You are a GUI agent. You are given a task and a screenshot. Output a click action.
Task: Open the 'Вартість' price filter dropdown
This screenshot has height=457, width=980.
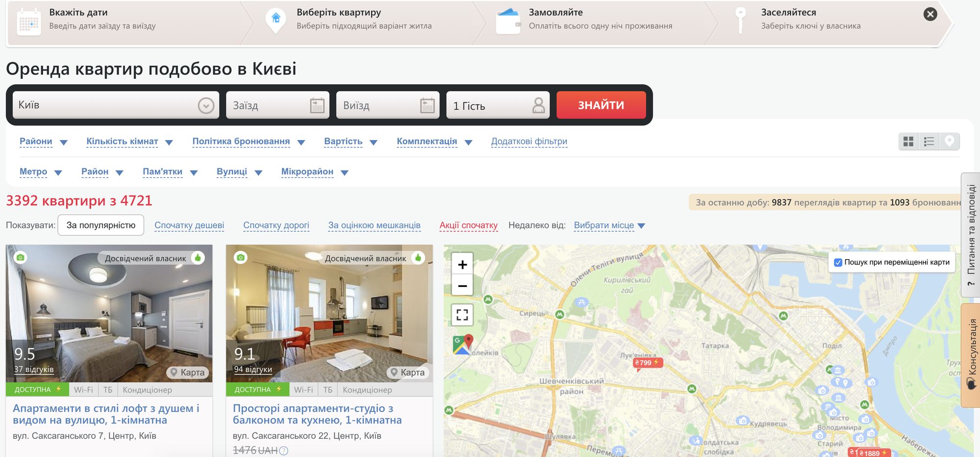(350, 142)
